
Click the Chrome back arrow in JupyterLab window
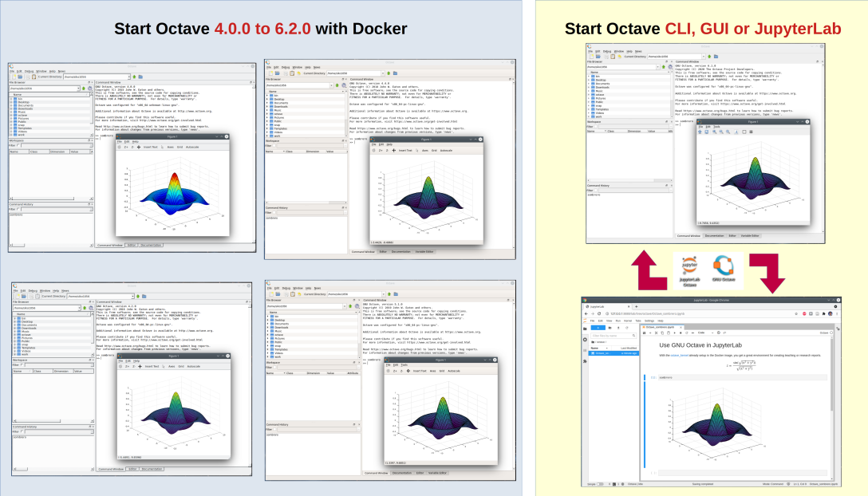(586, 314)
